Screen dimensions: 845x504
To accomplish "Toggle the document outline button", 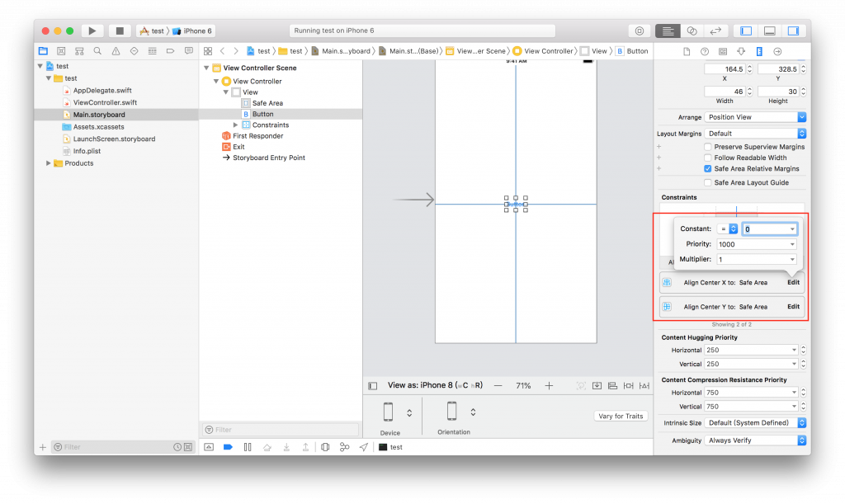I will tap(372, 385).
